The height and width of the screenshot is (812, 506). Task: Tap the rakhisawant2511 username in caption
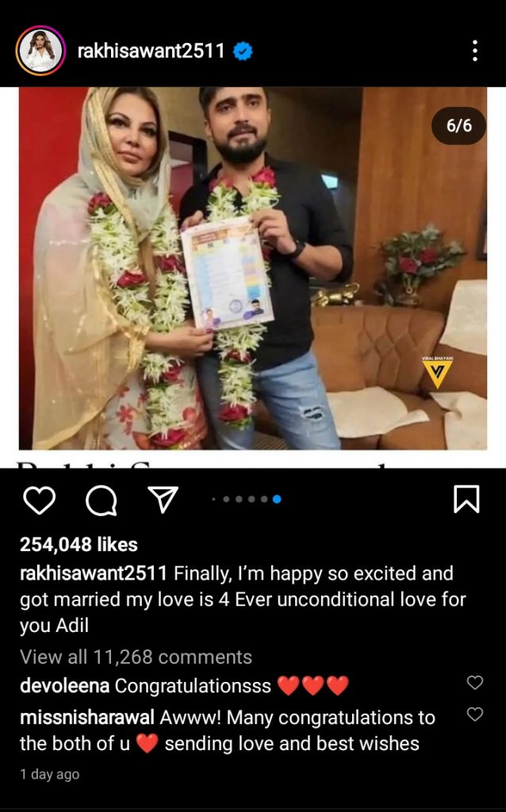pyautogui.click(x=94, y=573)
